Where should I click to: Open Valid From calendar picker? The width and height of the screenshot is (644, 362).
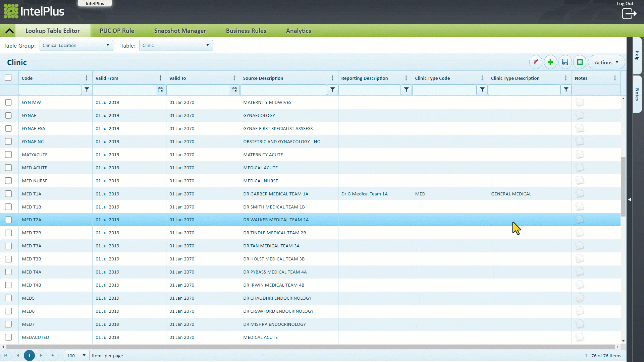pos(161,89)
